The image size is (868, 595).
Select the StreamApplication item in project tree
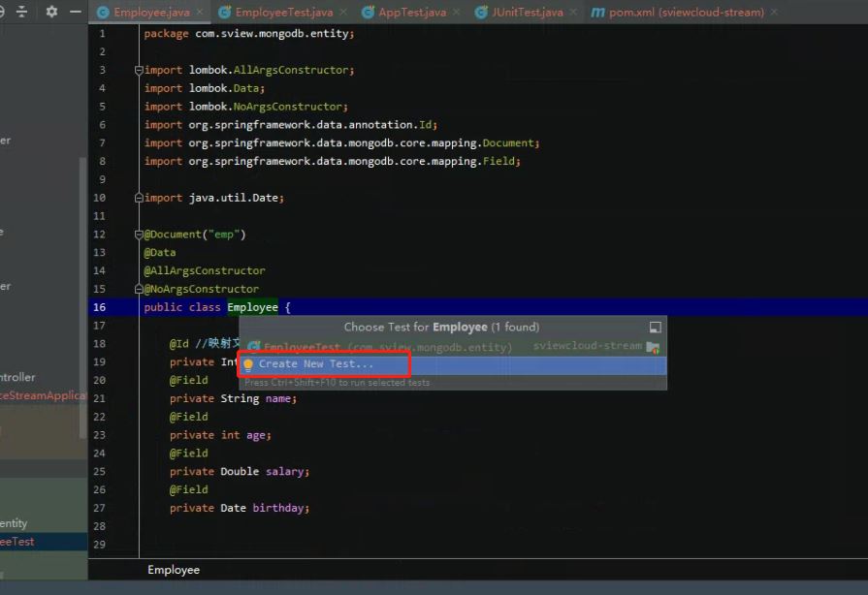(43, 395)
